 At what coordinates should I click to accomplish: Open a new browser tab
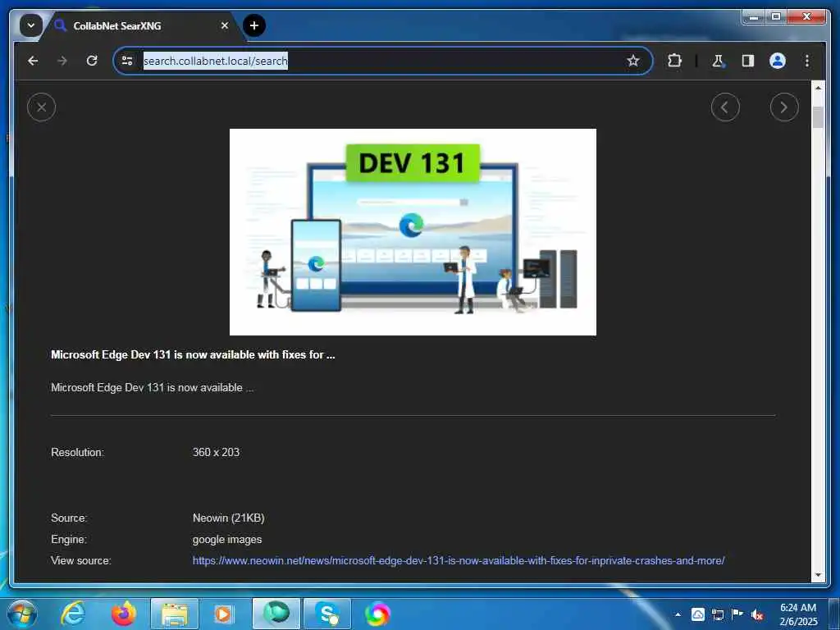point(254,25)
